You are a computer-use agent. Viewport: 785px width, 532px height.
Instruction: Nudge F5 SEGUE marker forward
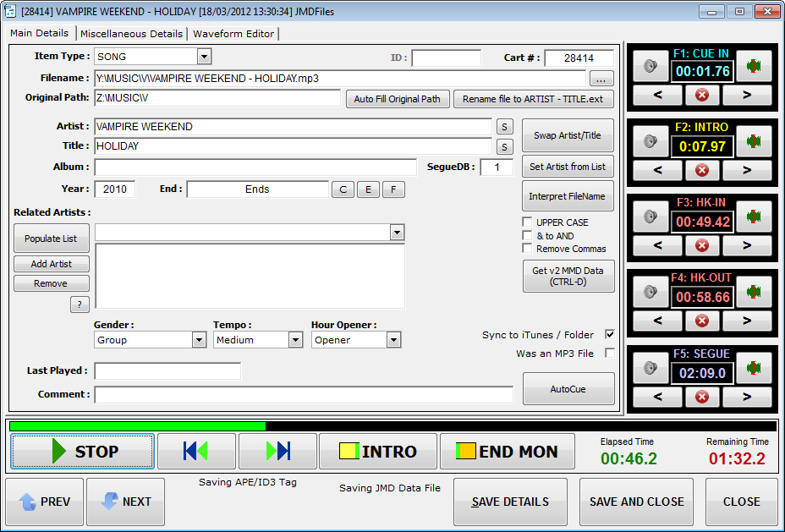pyautogui.click(x=747, y=397)
